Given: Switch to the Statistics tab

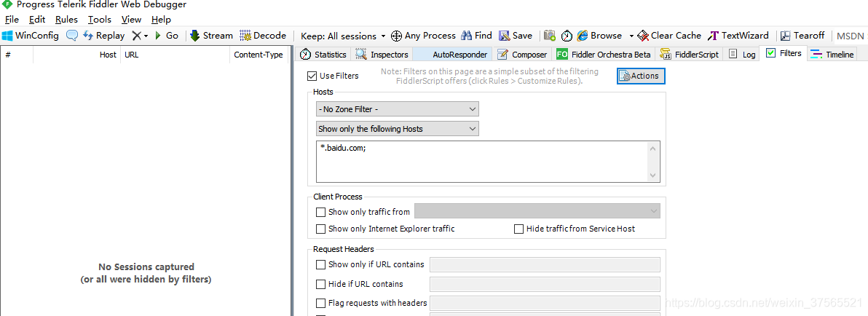Looking at the screenshot, I should point(323,54).
